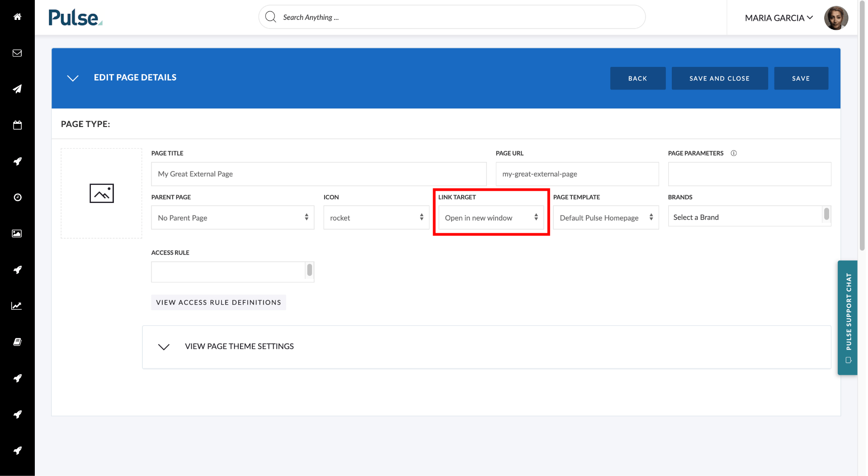Click the Page Parameters info icon

(734, 153)
